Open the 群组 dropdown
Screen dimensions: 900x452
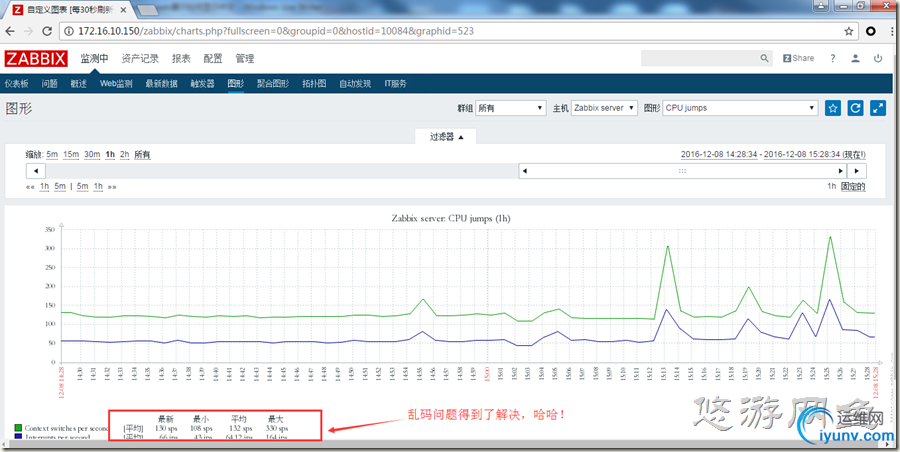pos(510,108)
